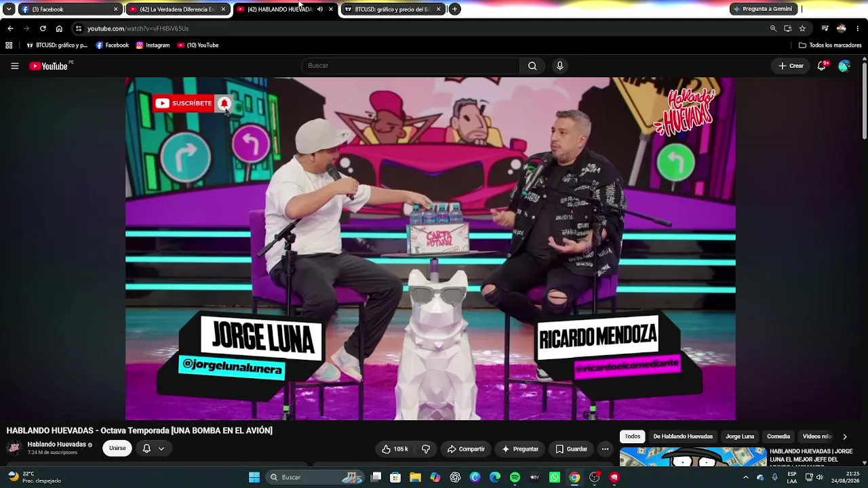
Task: Click the Unirse button
Action: pos(117,449)
